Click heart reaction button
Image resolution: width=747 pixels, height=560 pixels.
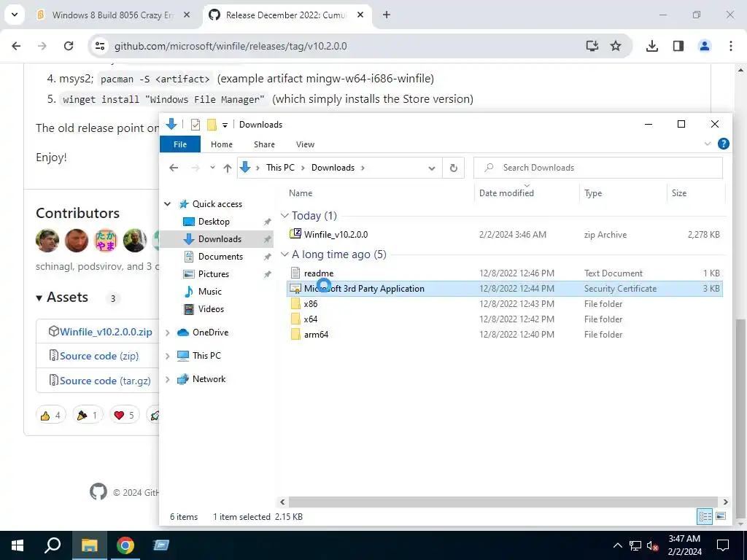[x=124, y=415]
